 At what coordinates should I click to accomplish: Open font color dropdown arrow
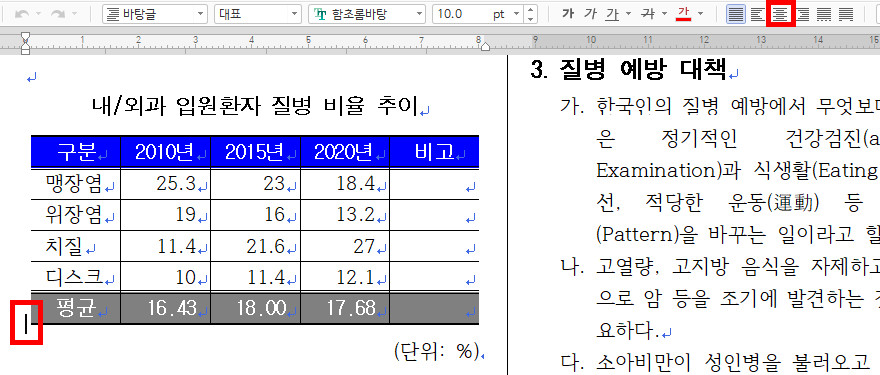pyautogui.click(x=700, y=14)
